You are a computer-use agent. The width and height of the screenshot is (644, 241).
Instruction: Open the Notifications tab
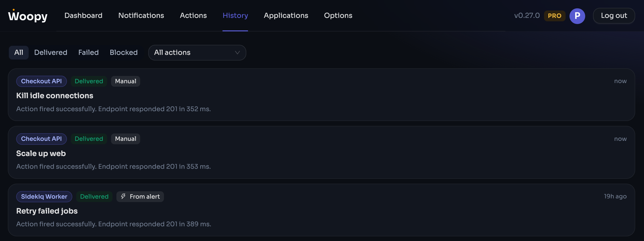click(141, 15)
